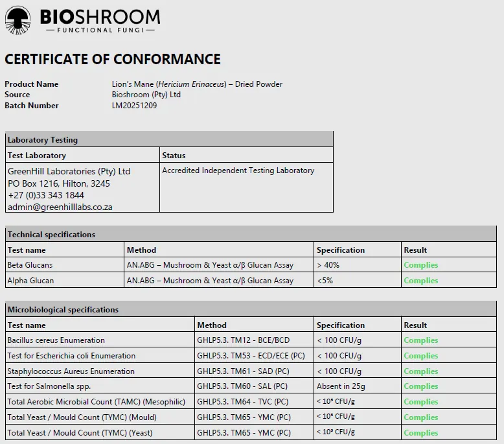The width and height of the screenshot is (504, 444).
Task: Click the Source label
Action: 17,95
